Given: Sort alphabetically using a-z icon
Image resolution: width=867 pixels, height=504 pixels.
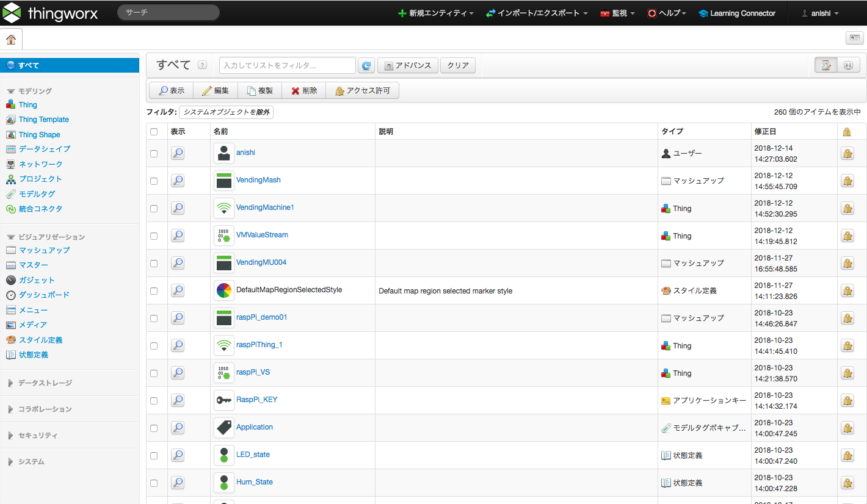Looking at the screenshot, I should click(x=849, y=65).
